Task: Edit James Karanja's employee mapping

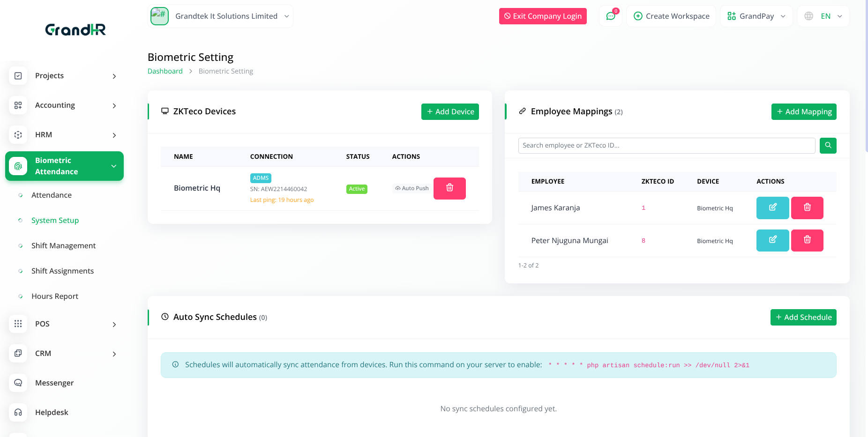Action: tap(772, 207)
